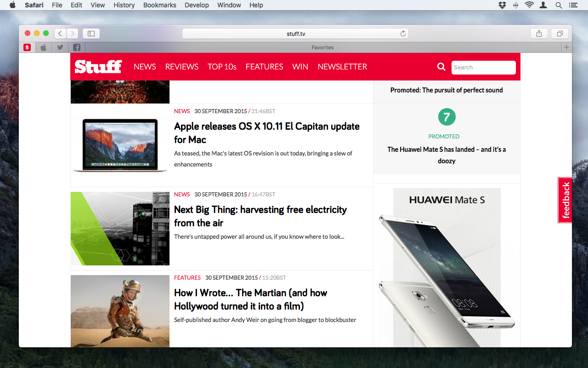The image size is (588, 368).
Task: Go to the NEWS section in site header
Action: (x=145, y=67)
